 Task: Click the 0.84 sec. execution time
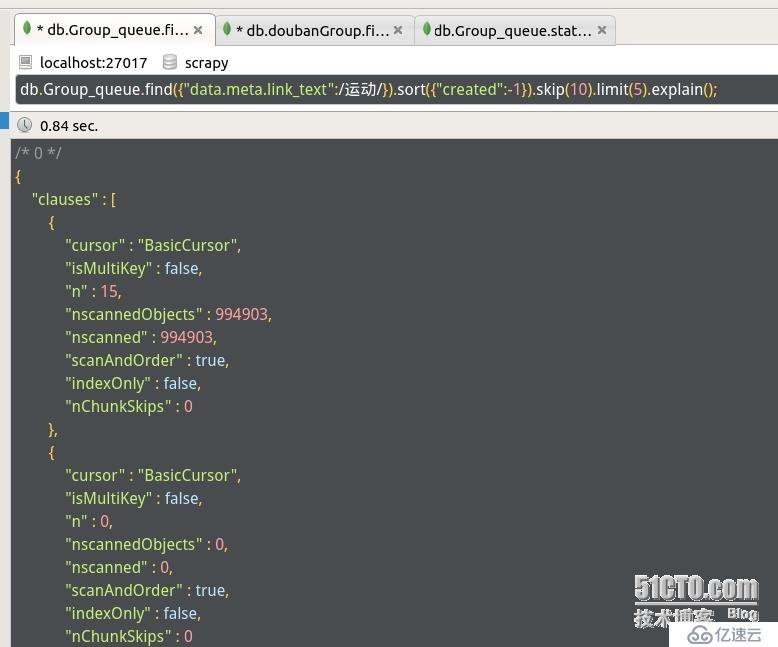tap(69, 126)
